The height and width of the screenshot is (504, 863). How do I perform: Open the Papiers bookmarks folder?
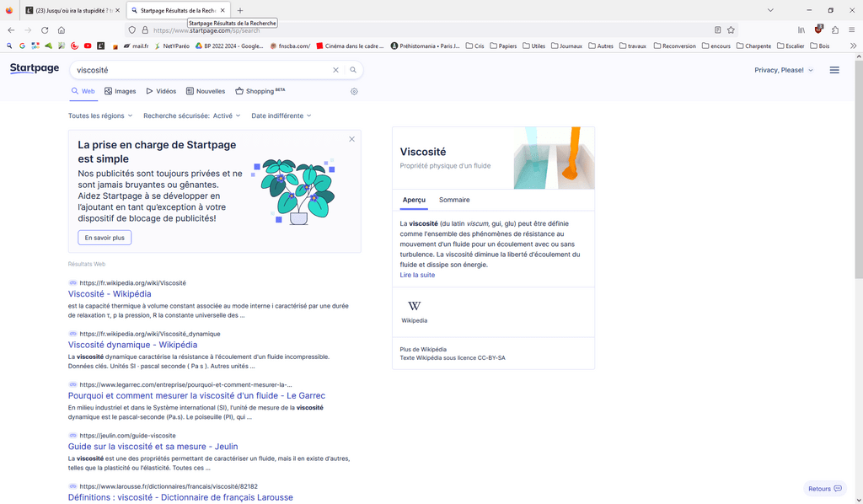[503, 46]
